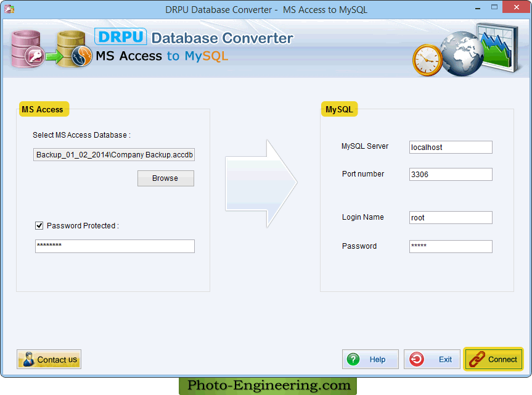Viewport: 532px width, 395px height.
Task: Click the MS Access password field
Action: tap(115, 246)
